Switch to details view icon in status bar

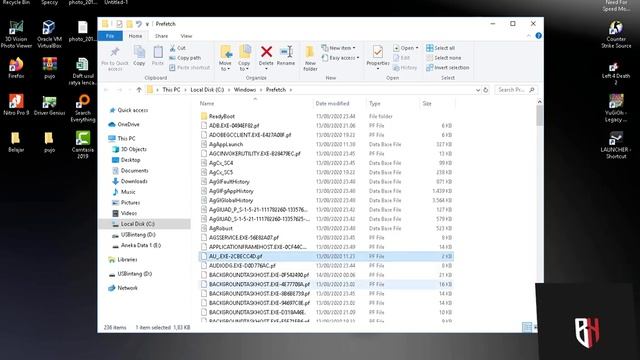coord(527,327)
